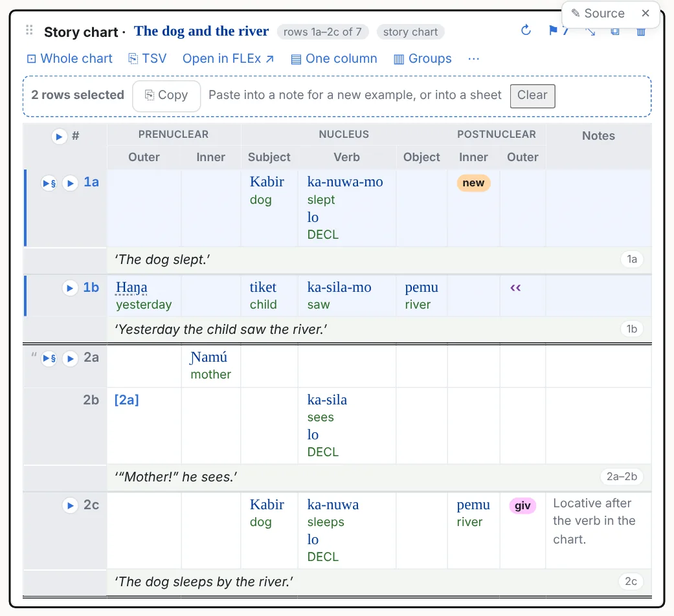The image size is (674, 616).
Task: Click the pink giv tag in row 2c
Action: [522, 505]
